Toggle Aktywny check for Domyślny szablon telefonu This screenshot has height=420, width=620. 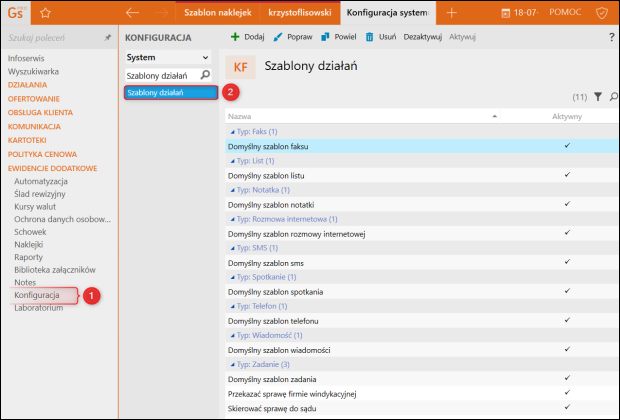click(567, 320)
